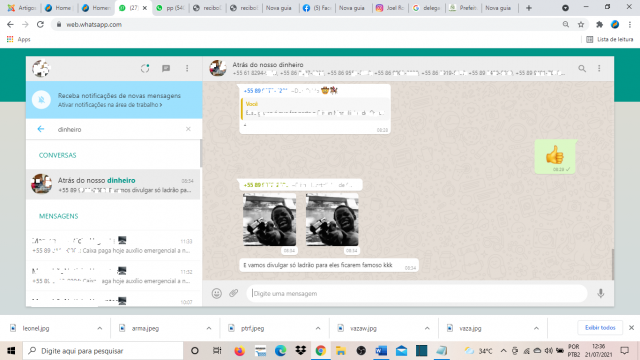Go back from search arrow
Screen dimensions: 640x360
(x=40, y=129)
